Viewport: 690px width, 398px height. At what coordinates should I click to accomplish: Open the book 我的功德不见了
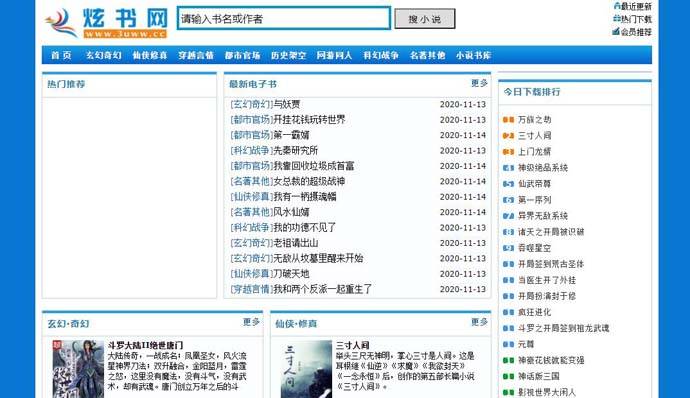(305, 228)
